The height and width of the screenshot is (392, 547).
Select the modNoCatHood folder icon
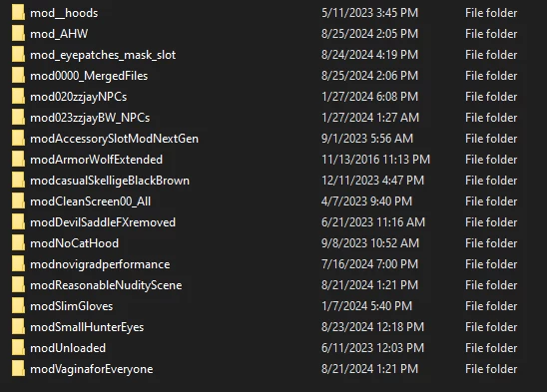[18, 243]
